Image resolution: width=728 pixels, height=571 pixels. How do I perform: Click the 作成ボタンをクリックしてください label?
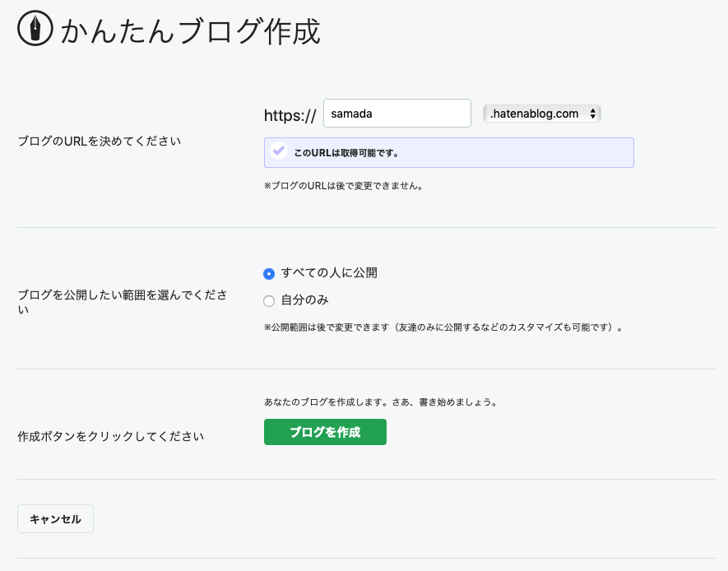point(110,436)
